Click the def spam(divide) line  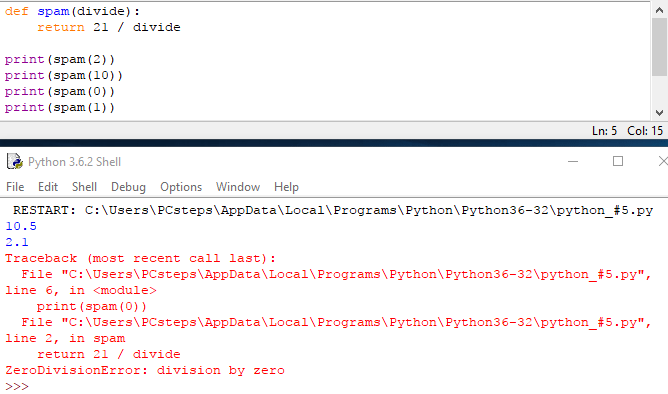(72, 12)
